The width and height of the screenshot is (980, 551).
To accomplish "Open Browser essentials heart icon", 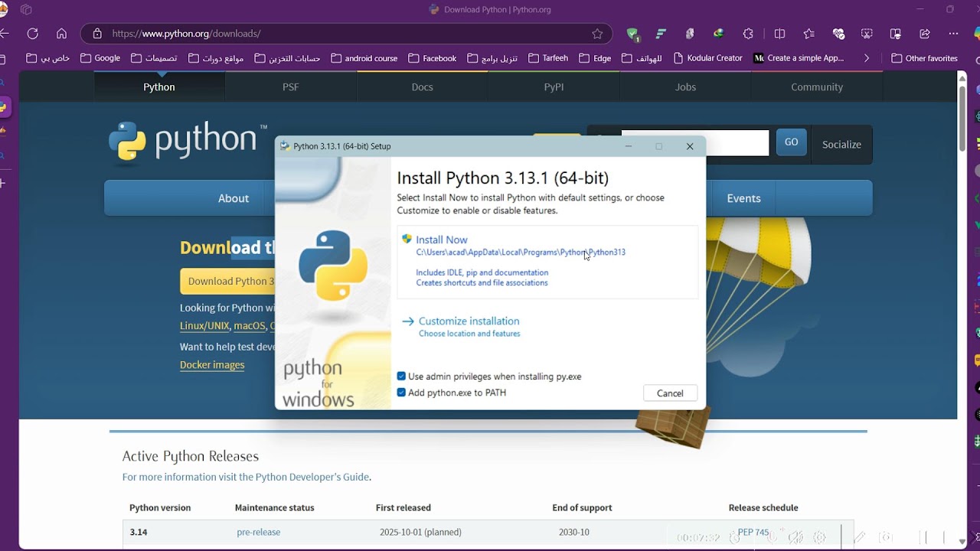I will (x=838, y=34).
